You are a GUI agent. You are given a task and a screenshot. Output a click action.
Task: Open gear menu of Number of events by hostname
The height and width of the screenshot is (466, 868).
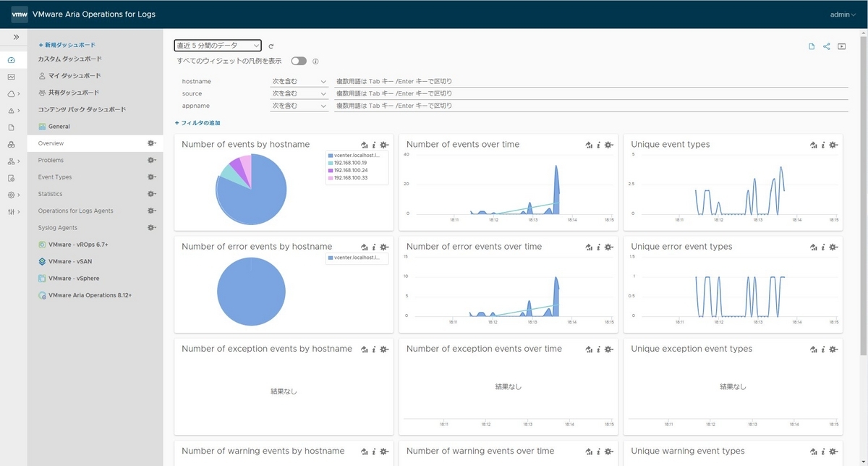384,145
